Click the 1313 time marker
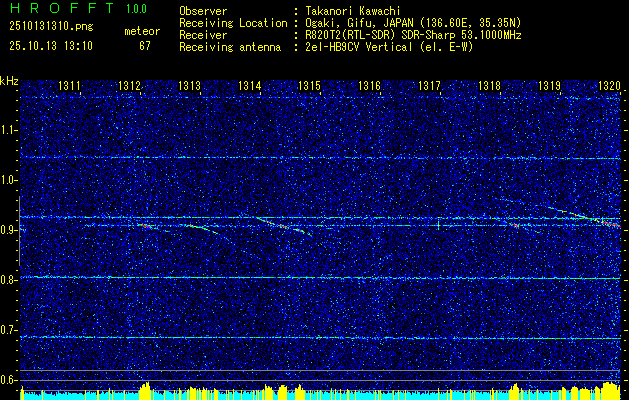 pos(189,85)
